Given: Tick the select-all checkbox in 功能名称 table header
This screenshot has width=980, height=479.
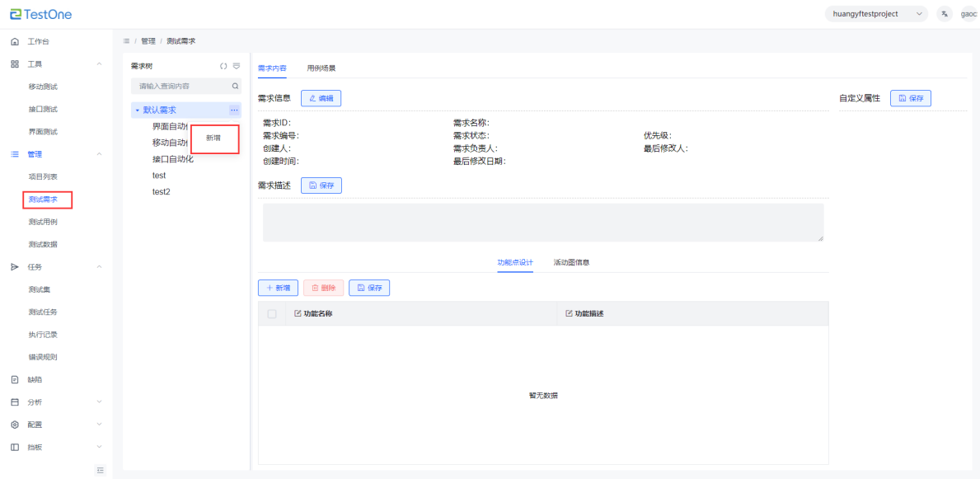Looking at the screenshot, I should 272,313.
